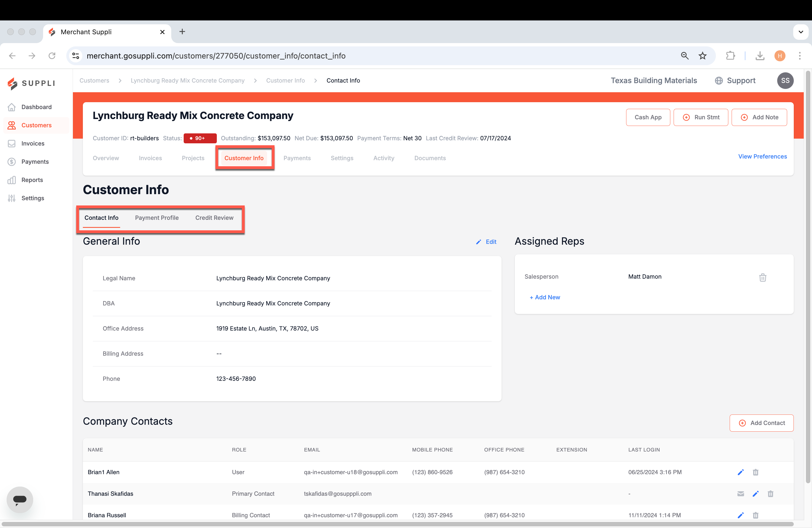Viewport: 812px width, 528px height.
Task: Add New assigned rep
Action: [545, 297]
